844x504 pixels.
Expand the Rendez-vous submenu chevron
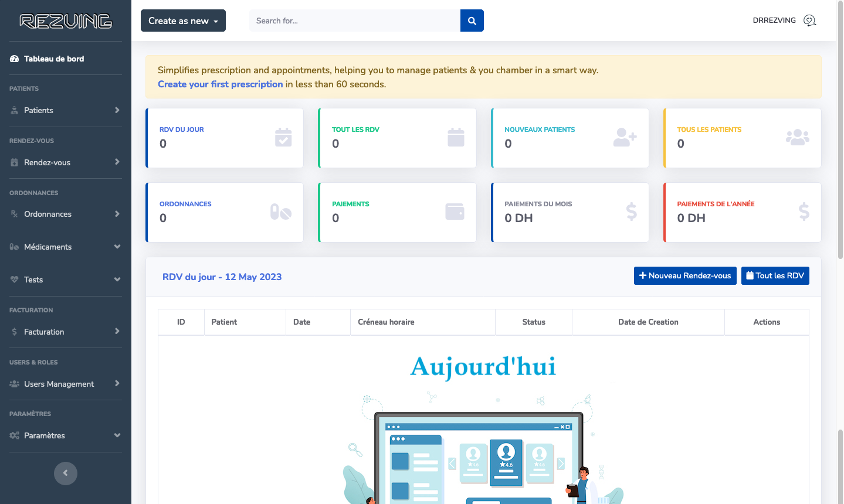click(117, 162)
